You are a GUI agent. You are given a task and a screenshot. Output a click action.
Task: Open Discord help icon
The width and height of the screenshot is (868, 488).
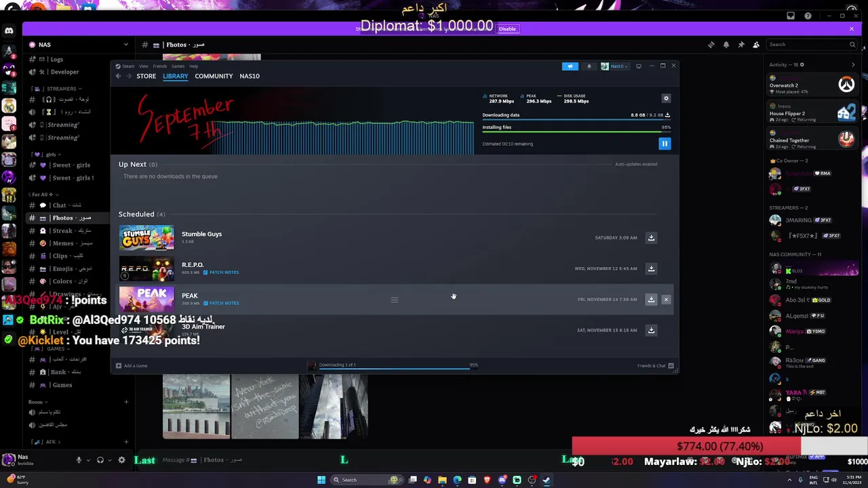[808, 16]
